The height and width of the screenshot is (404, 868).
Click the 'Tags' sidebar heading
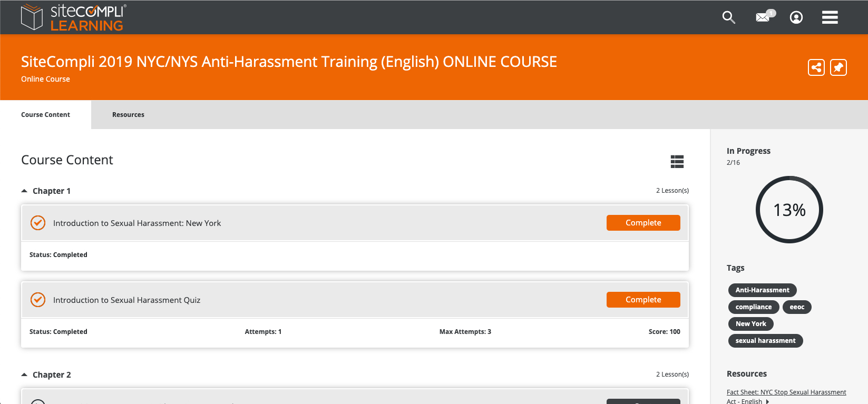735,268
